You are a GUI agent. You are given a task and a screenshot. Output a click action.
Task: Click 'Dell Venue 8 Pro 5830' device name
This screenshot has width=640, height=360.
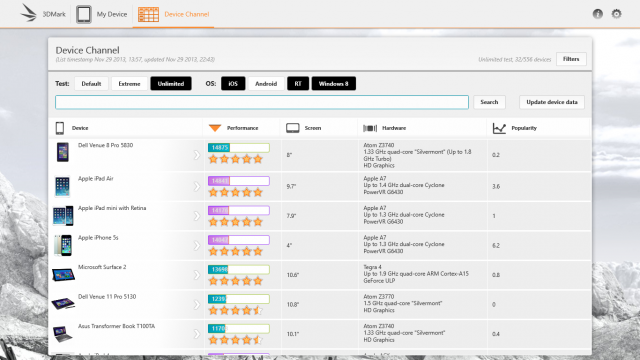coord(105,145)
